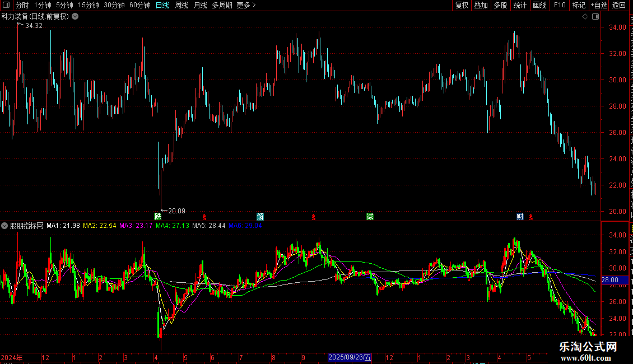The image size is (633, 364).
Task: Select the 5分钟 period tab
Action: coord(64,5)
